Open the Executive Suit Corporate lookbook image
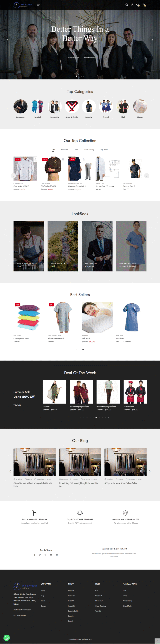 pos(97,246)
